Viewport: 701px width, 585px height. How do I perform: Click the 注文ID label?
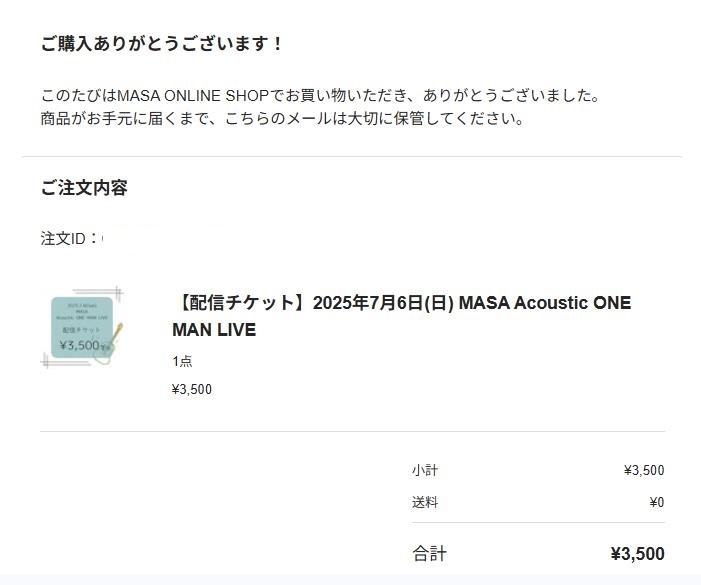[68, 239]
